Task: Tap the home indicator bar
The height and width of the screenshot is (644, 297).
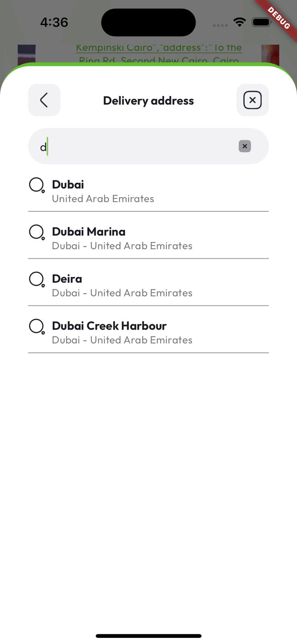Action: tap(148, 636)
